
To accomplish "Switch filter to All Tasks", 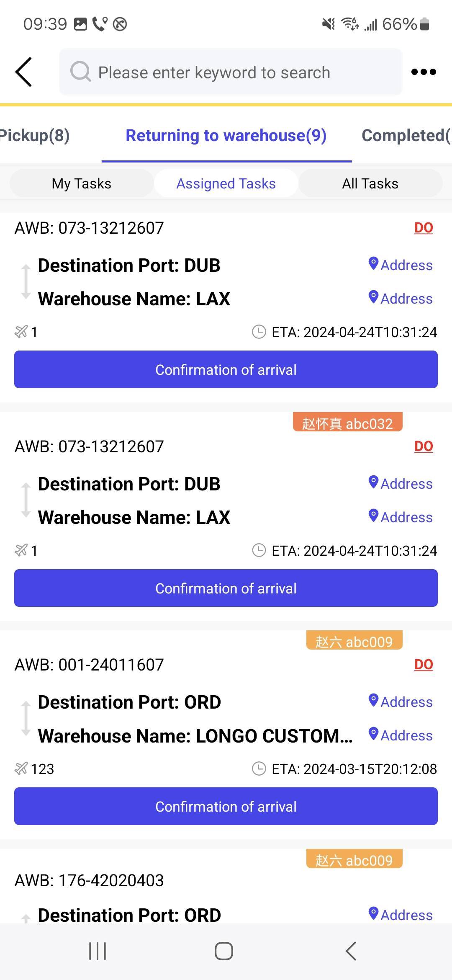I will click(x=370, y=183).
